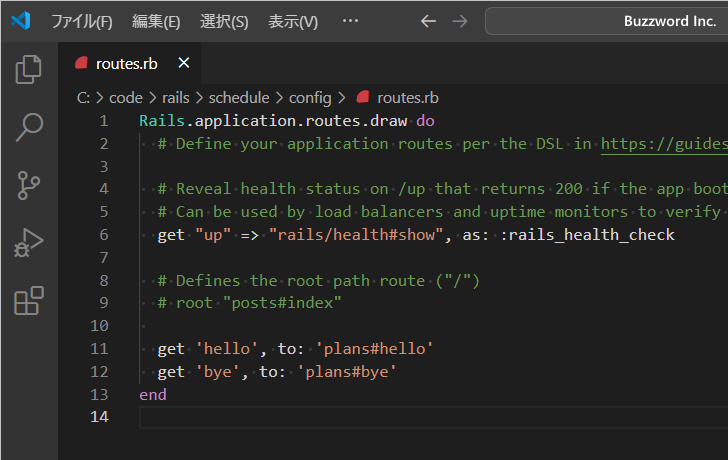This screenshot has width=728, height=460.
Task: Click the "rails/health#show" string
Action: [356, 235]
